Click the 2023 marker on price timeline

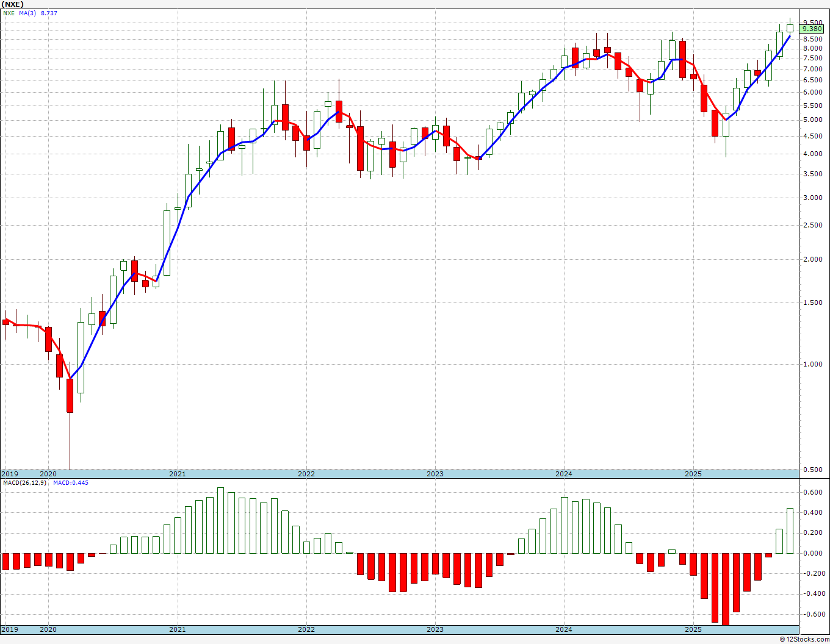click(435, 474)
